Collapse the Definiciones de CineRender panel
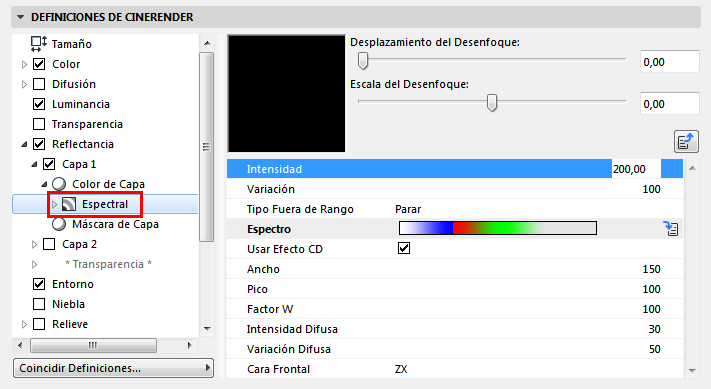Viewport: 711px width, 389px height. coord(20,17)
